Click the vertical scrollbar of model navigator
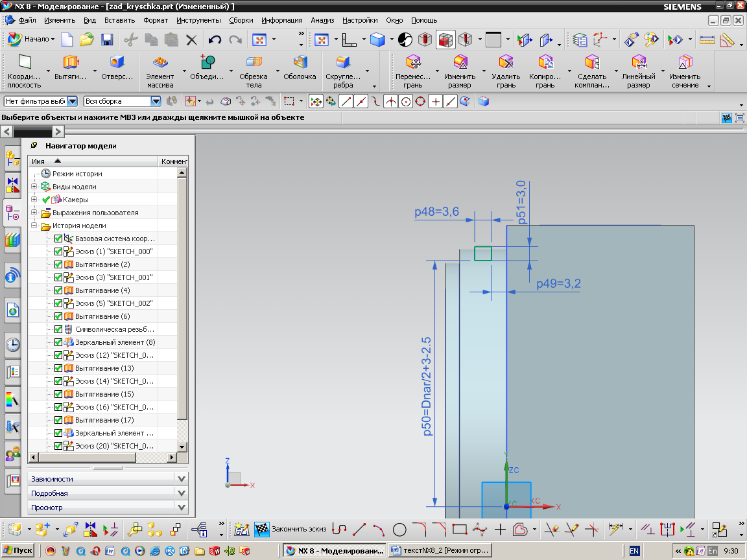Viewport: 747px width, 560px height. (x=182, y=297)
